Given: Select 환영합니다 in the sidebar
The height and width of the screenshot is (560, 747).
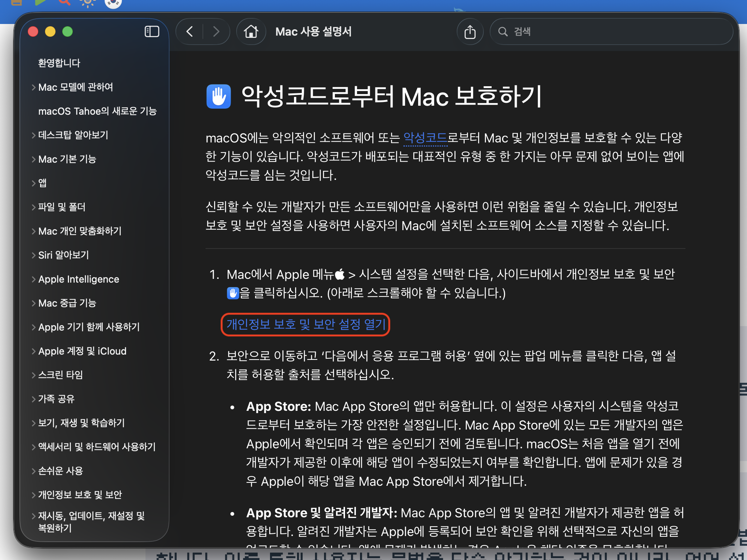Looking at the screenshot, I should coord(59,63).
